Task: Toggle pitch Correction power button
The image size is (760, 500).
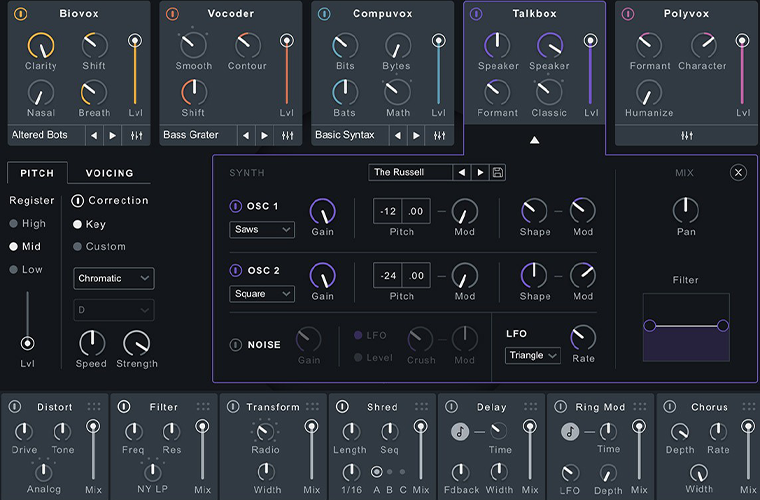Action: pos(78,201)
